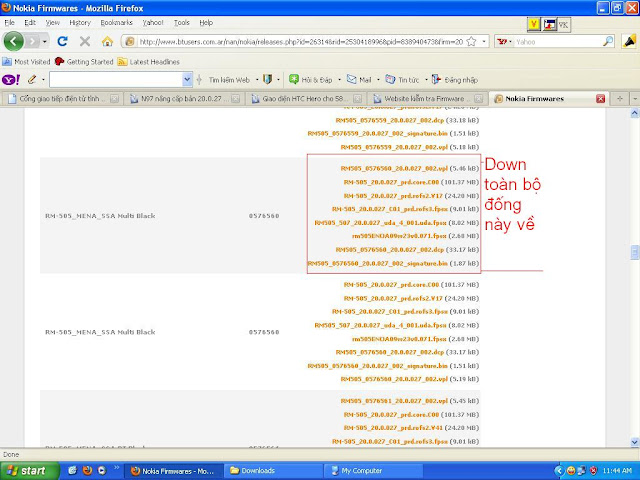Click the Yahoo! logo on Yahoo toolbar

click(11, 80)
